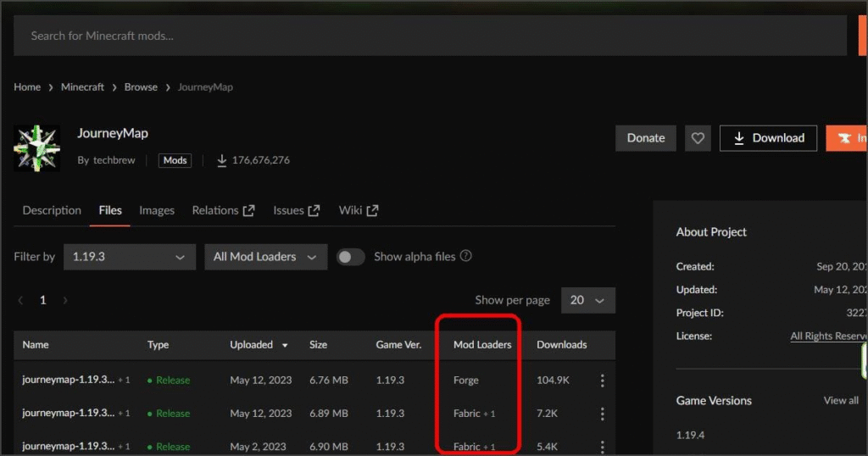This screenshot has height=456, width=868.
Task: Click the heart favorite icon button
Action: click(698, 138)
